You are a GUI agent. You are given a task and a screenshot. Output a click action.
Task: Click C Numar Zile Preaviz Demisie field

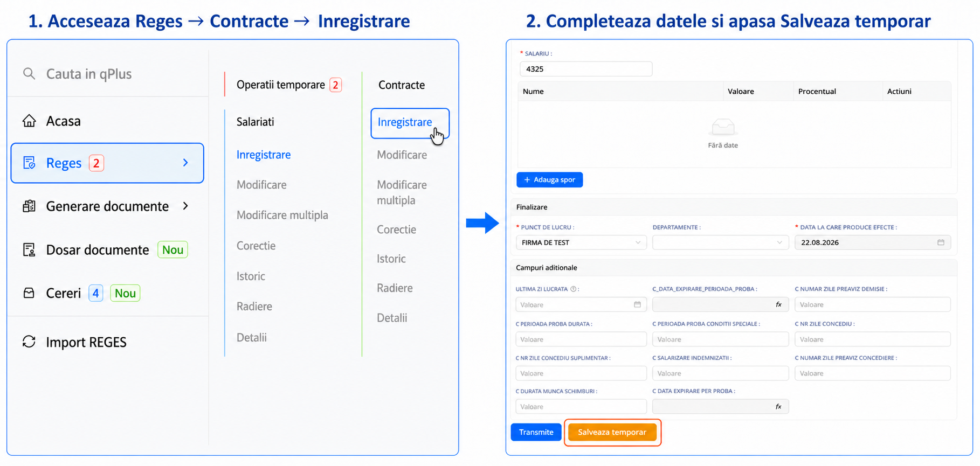(872, 304)
